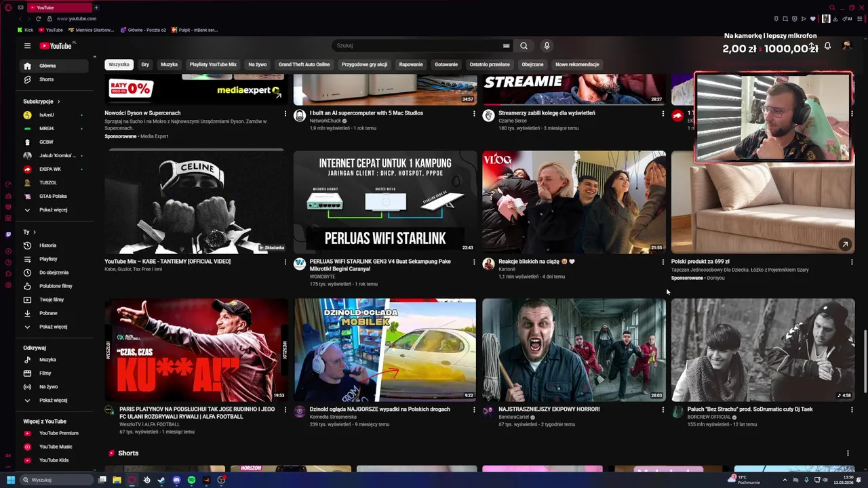The height and width of the screenshot is (488, 868).
Task: Click the Windows taskbar search box Wyszukaj
Action: pyautogui.click(x=56, y=480)
